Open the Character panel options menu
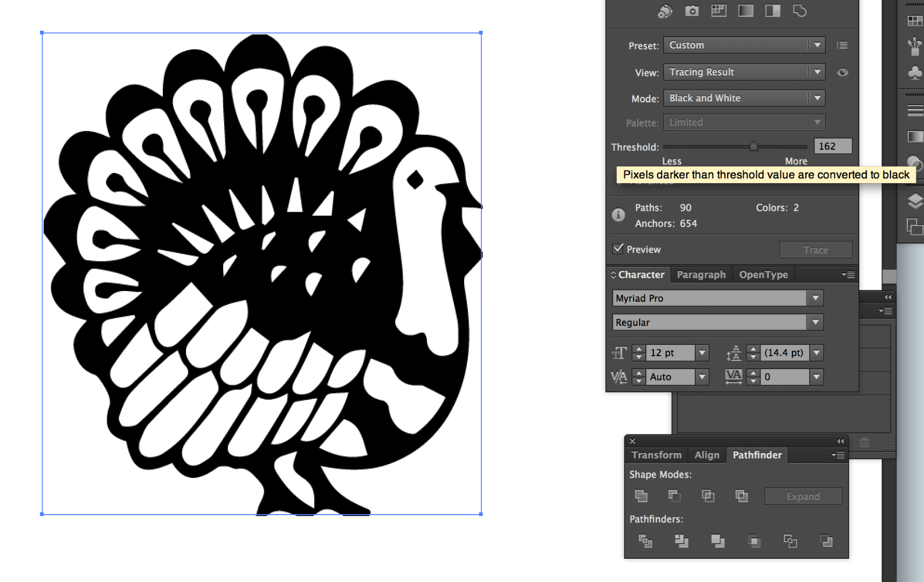This screenshot has width=924, height=582. 849,275
